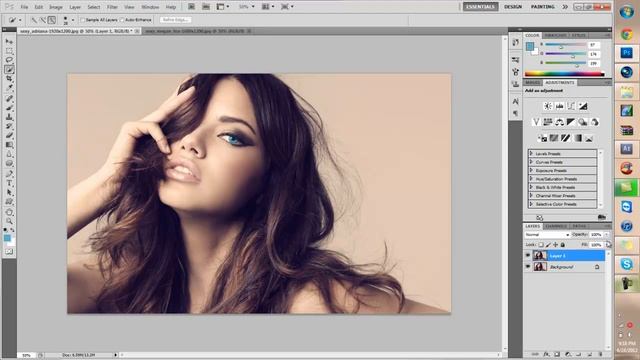
Task: Add a Photo Filter adjustment
Action: point(582,122)
